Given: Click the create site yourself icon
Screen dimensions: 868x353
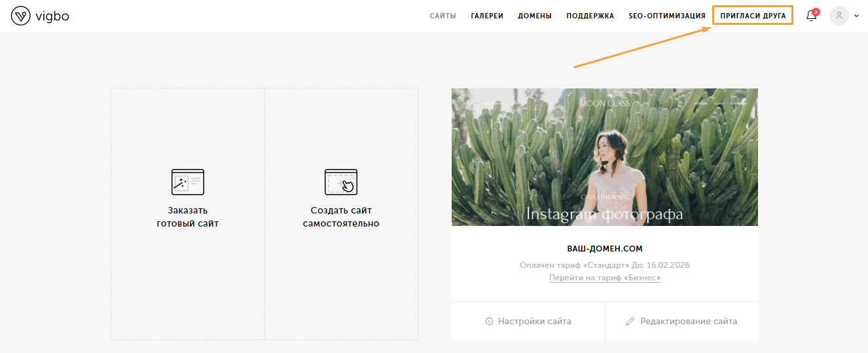Looking at the screenshot, I should (x=341, y=181).
